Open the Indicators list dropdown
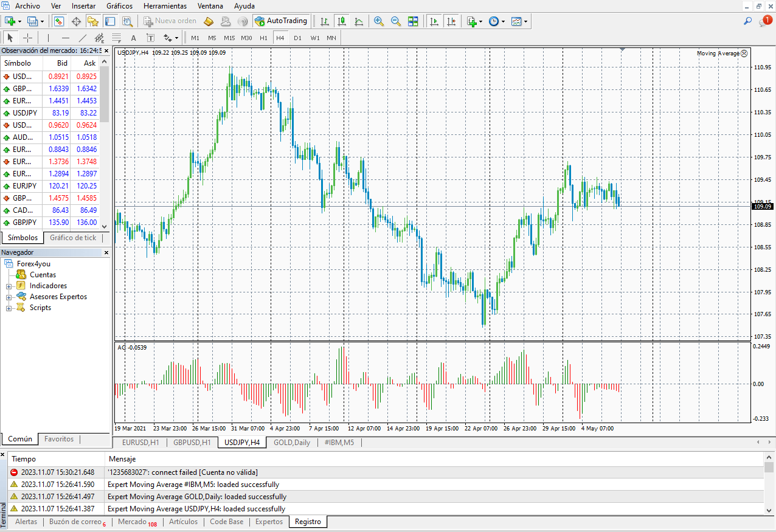 (474, 21)
